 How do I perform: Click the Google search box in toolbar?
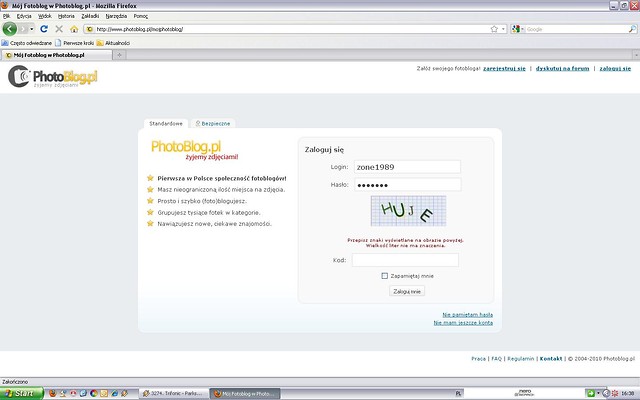[576, 29]
